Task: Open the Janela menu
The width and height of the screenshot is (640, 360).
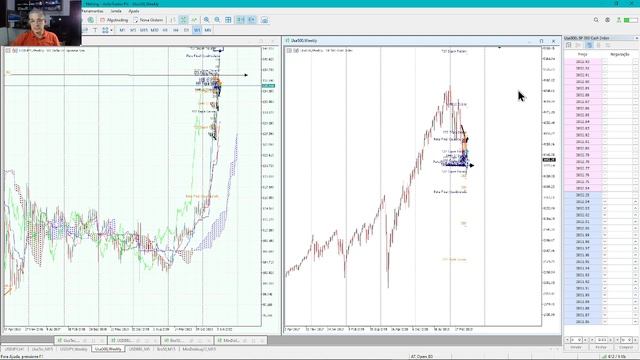Action: point(116,11)
